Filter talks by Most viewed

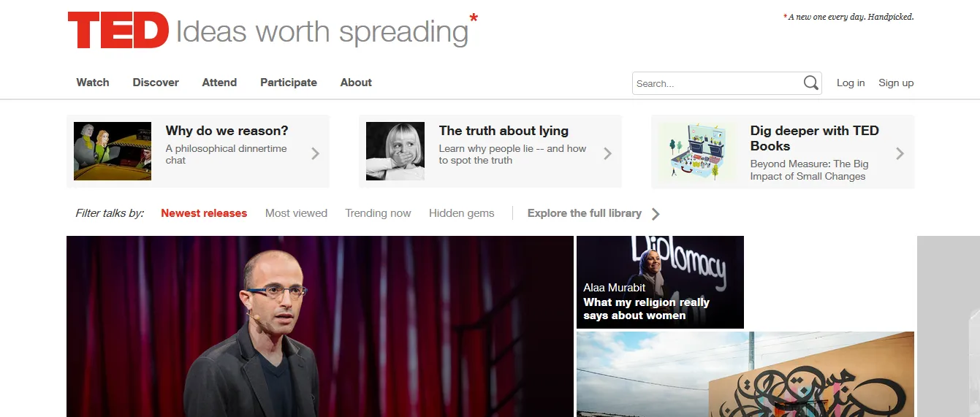(296, 213)
